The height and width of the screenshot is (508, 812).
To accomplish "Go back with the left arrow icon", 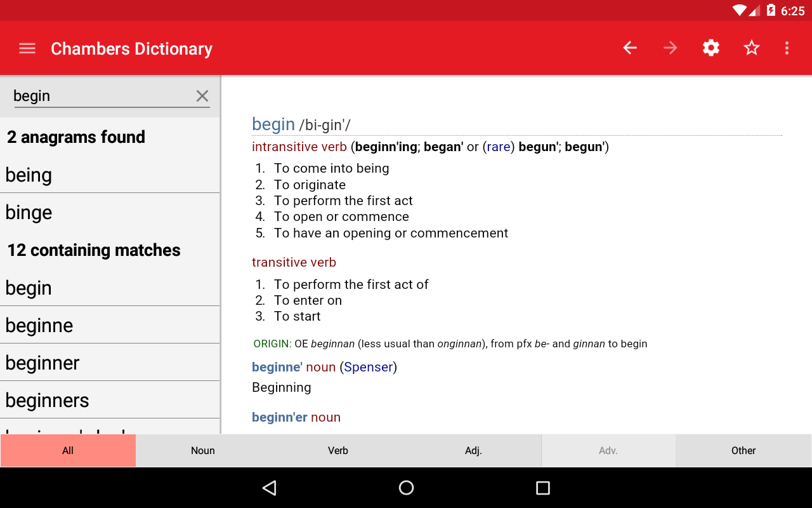I will pos(630,48).
